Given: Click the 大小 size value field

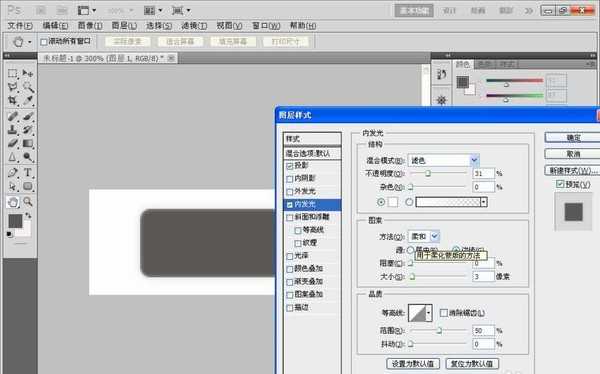Looking at the screenshot, I should 483,276.
